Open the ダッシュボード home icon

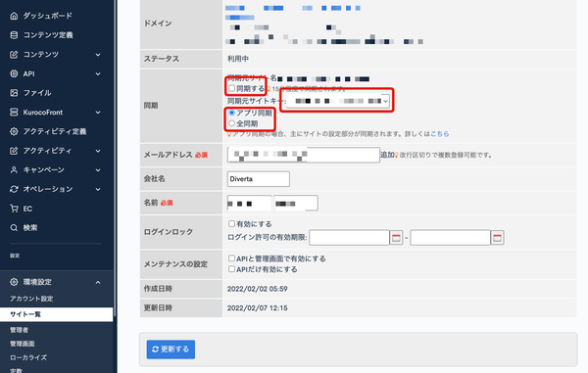click(14, 16)
